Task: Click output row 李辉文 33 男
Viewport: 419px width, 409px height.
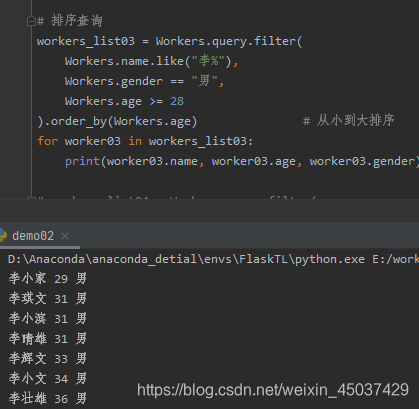Action: (48, 358)
